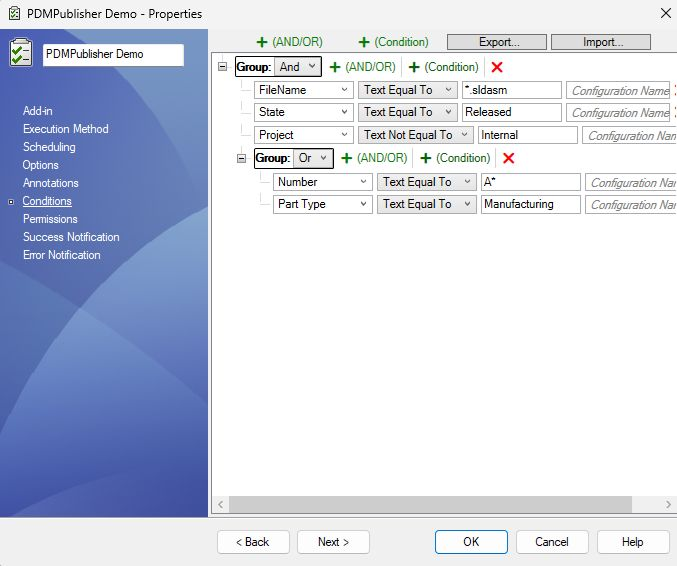Open the Or group operator dropdown

(x=313, y=158)
